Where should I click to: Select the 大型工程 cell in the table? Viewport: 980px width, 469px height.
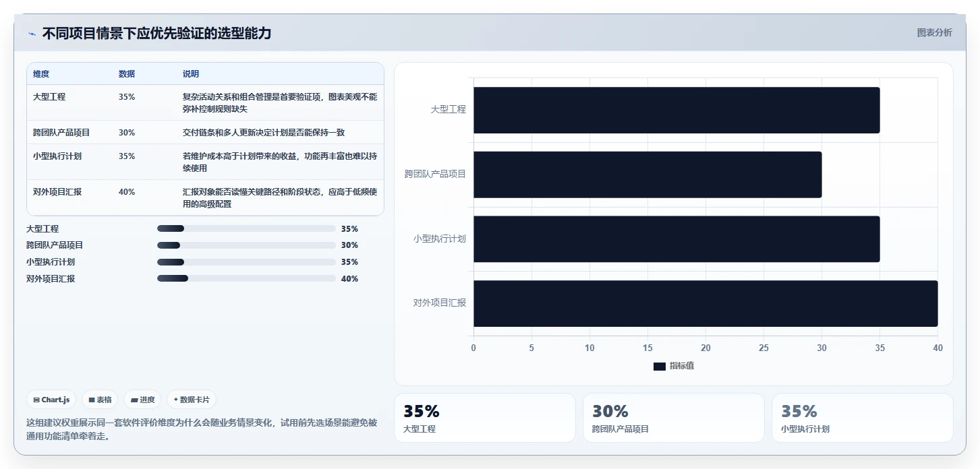[x=49, y=97]
